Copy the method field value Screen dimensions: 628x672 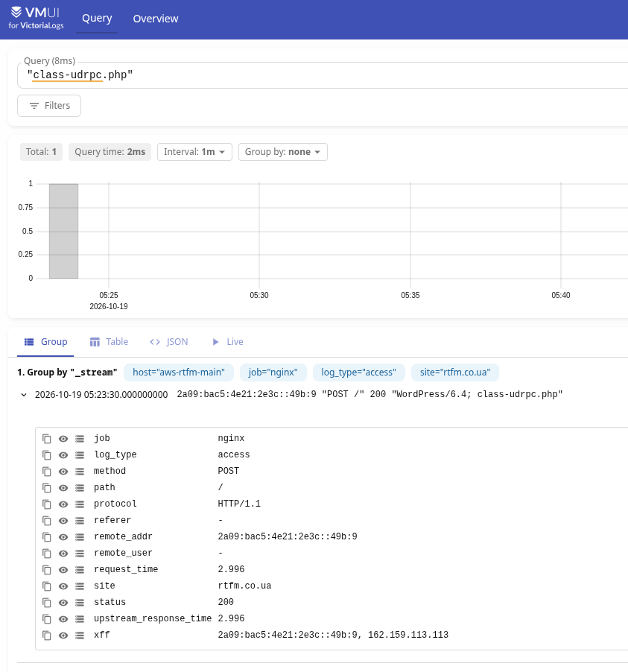(x=46, y=472)
